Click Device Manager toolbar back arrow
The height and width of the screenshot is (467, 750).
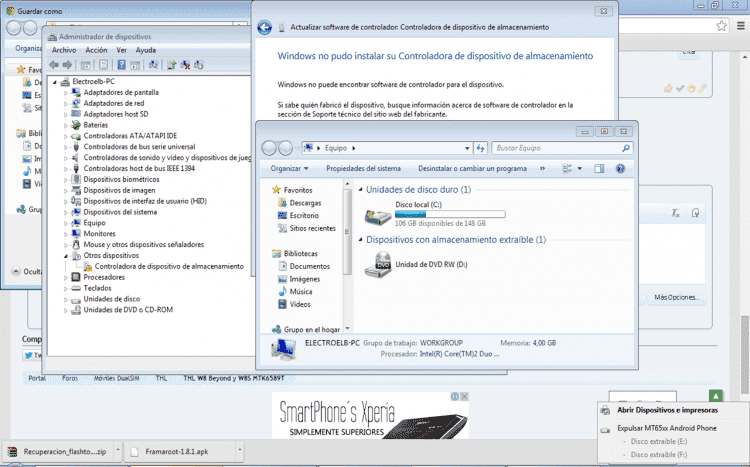tap(54, 65)
